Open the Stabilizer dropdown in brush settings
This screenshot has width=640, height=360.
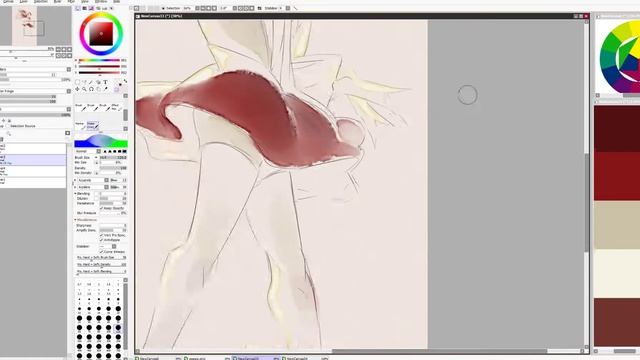pyautogui.click(x=108, y=247)
